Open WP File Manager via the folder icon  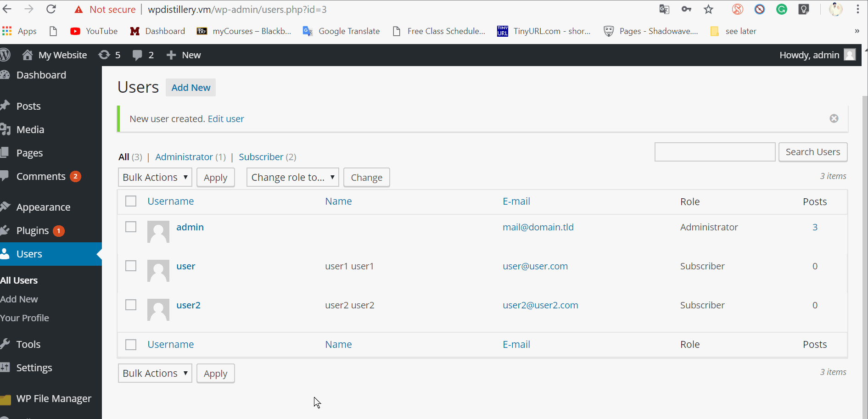tap(6, 398)
